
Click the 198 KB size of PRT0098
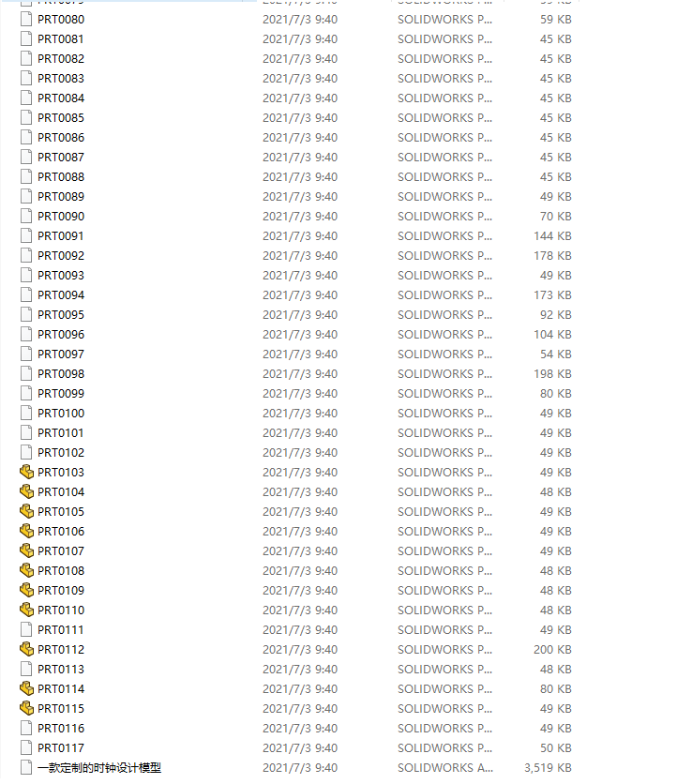click(552, 373)
